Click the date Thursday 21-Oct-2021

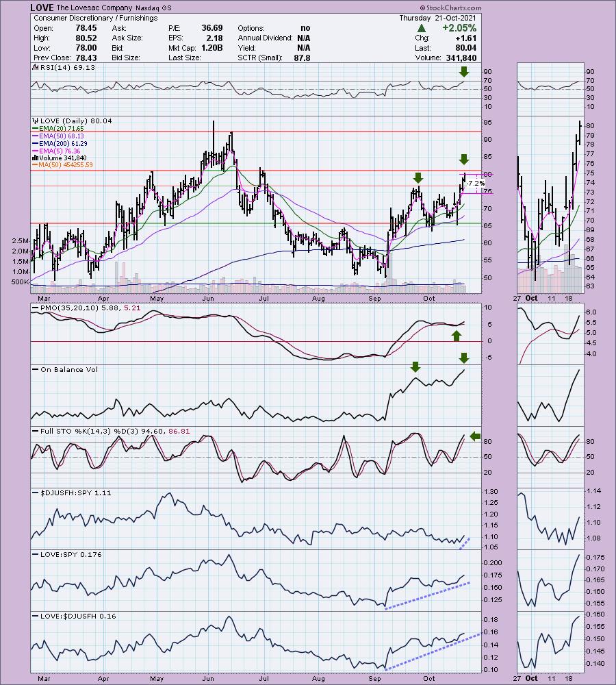(x=438, y=18)
